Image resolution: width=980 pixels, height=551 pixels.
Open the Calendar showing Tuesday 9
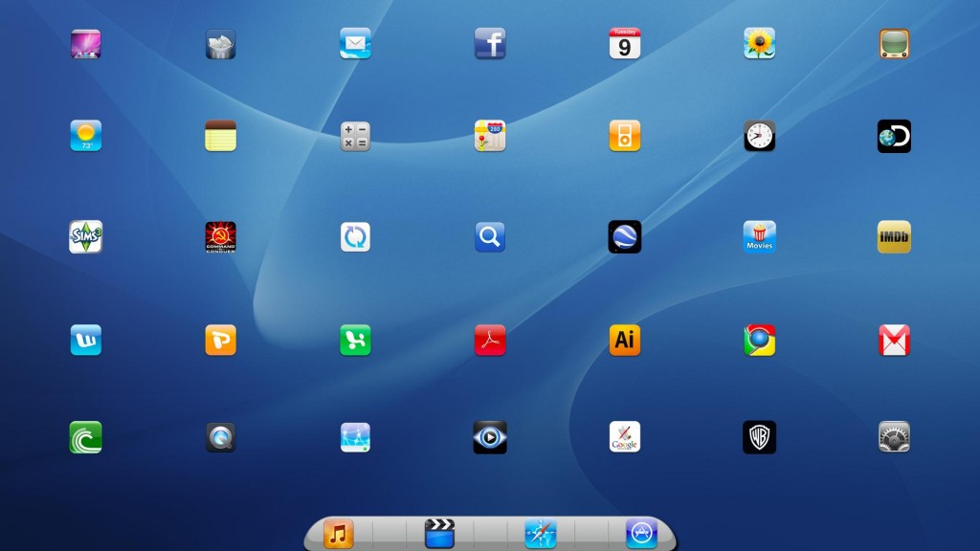(625, 43)
